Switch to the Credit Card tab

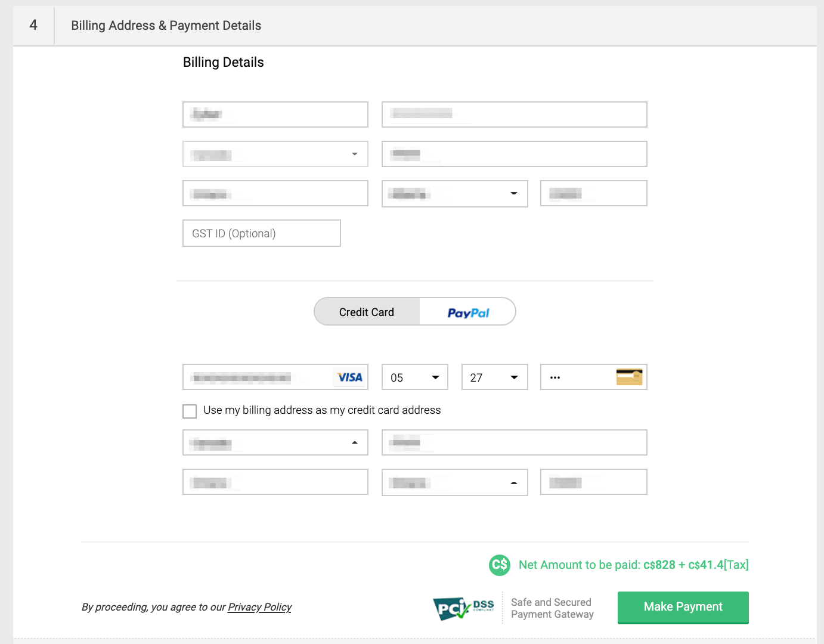[x=366, y=311]
